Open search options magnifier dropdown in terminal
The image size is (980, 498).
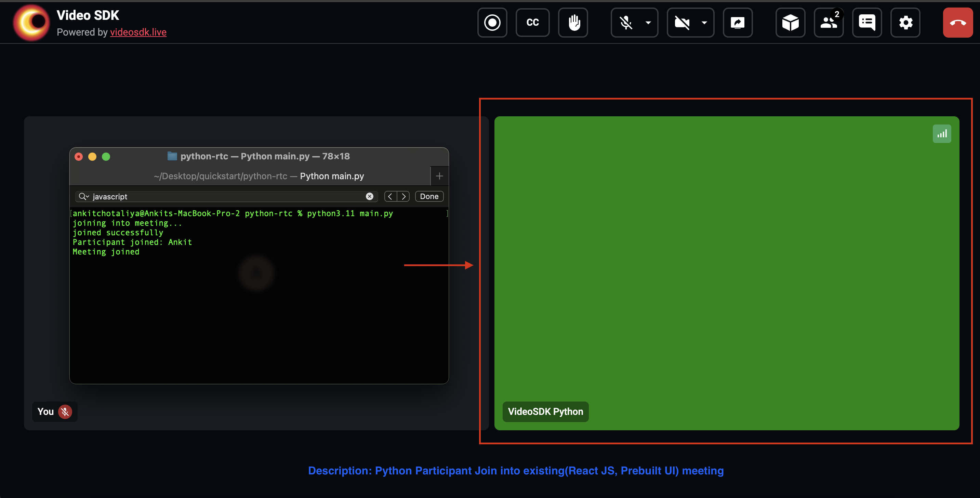pyautogui.click(x=84, y=196)
